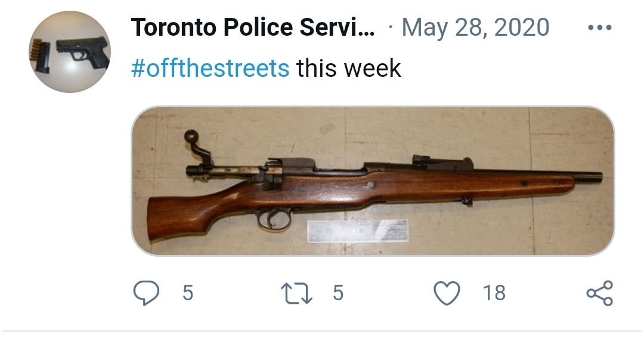Click the like count of 18
Image resolution: width=644 pixels, height=339 pixels.
(494, 293)
